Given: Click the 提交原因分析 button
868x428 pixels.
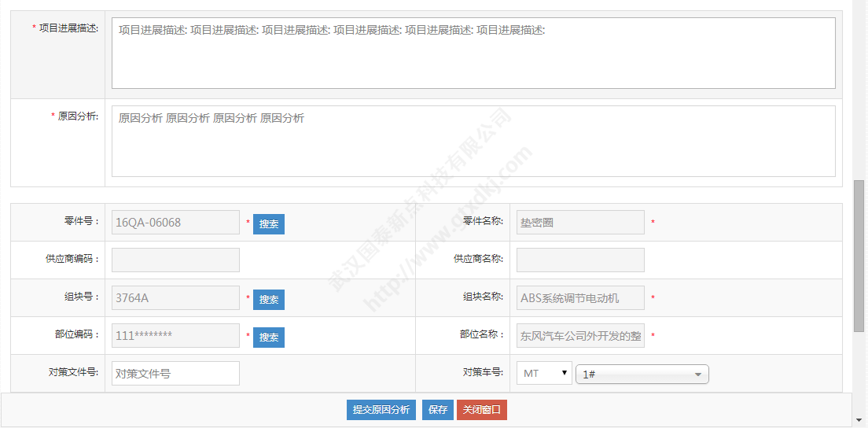Looking at the screenshot, I should point(381,410).
